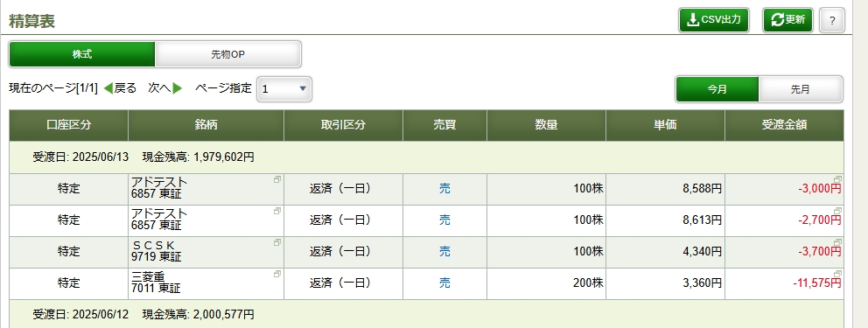The width and height of the screenshot is (868, 328).
Task: Click 売 link in the SCSK row
Action: [444, 252]
